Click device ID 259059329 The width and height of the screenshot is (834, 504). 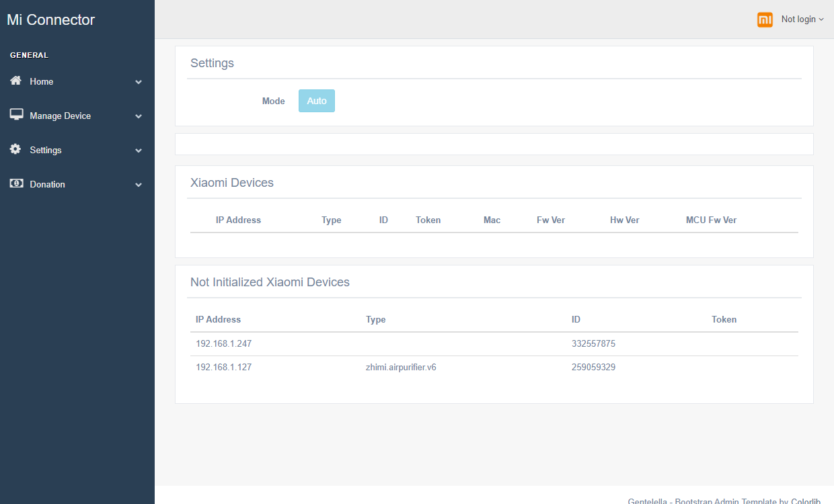(x=594, y=367)
